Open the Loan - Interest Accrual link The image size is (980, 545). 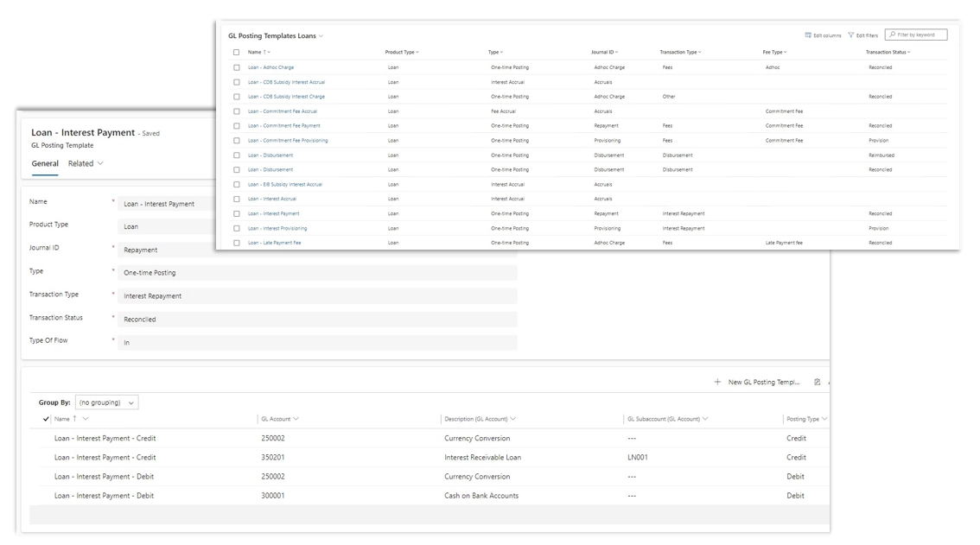(272, 199)
